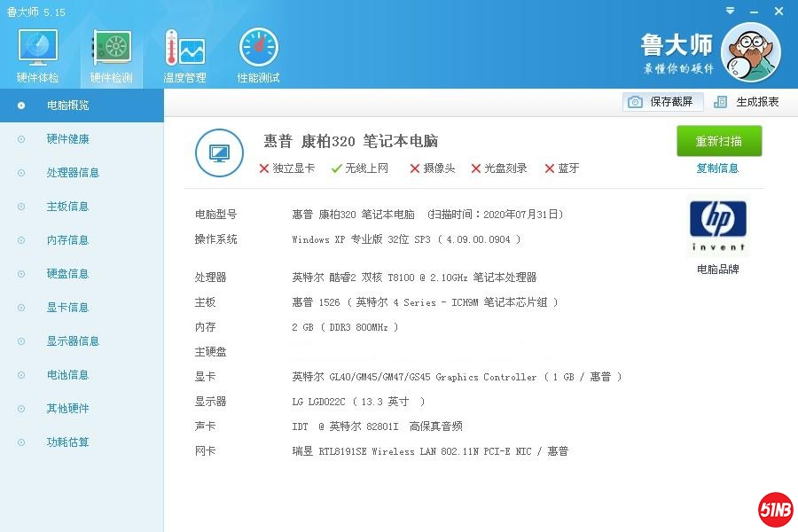Click the 鲁大师 mascot avatar
This screenshot has width=798, height=532.
click(x=751, y=52)
